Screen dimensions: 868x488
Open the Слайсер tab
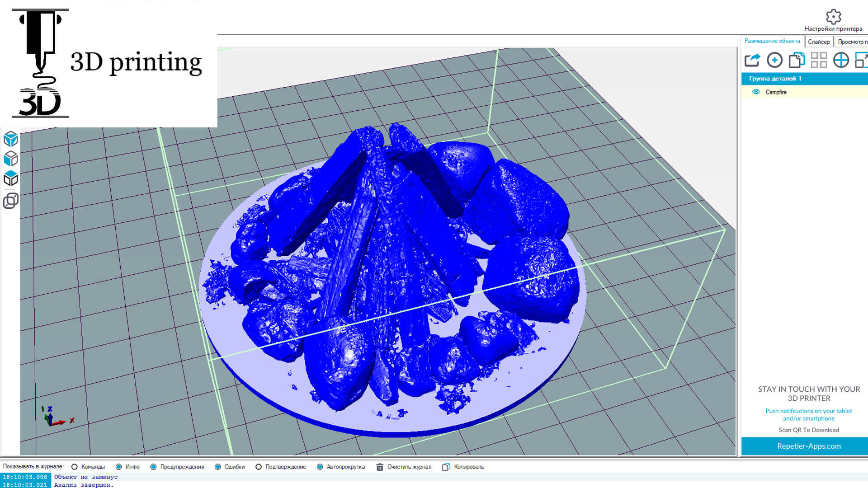tap(819, 42)
